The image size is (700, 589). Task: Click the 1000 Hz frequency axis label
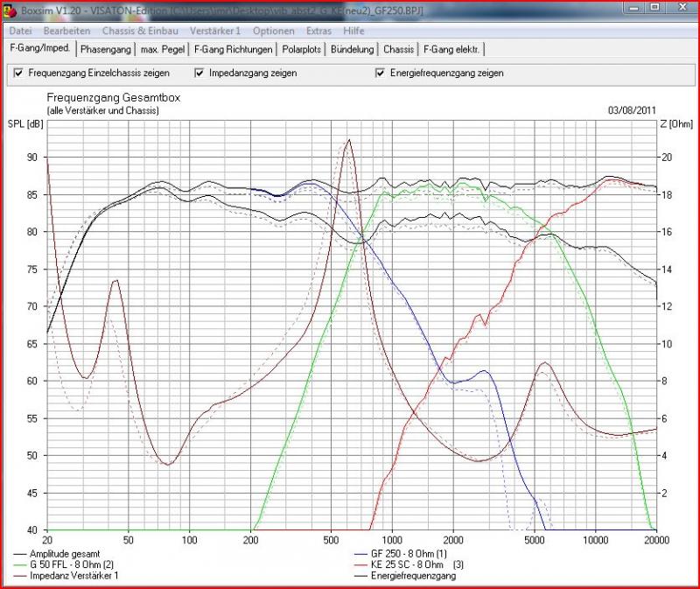click(391, 540)
